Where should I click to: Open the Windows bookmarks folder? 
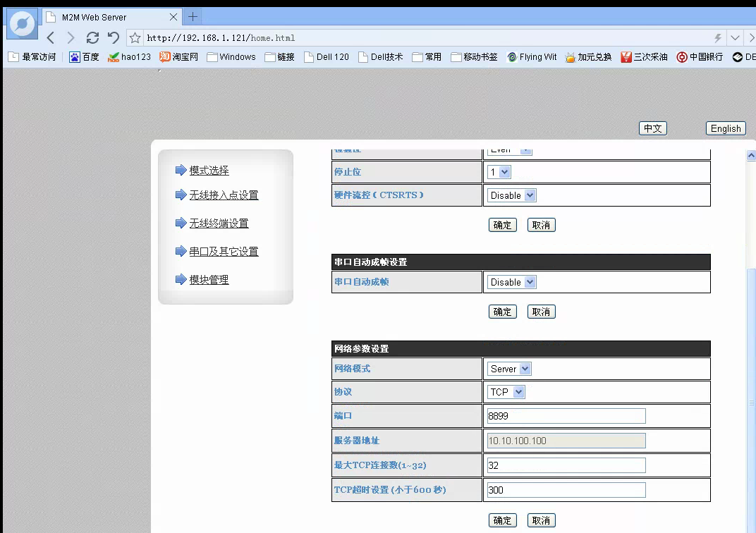(231, 57)
